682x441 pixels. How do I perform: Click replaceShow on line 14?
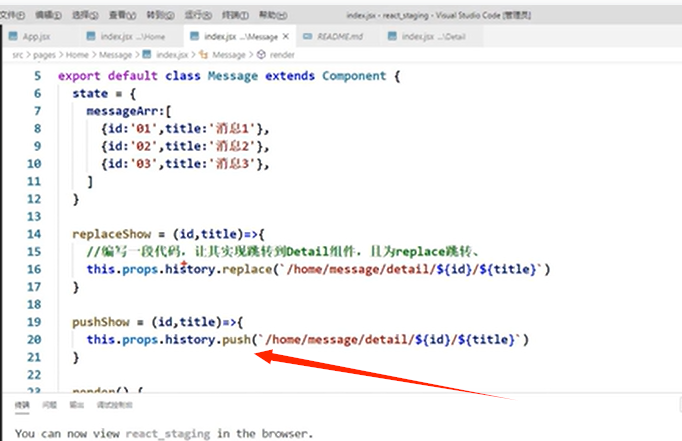[x=112, y=234]
